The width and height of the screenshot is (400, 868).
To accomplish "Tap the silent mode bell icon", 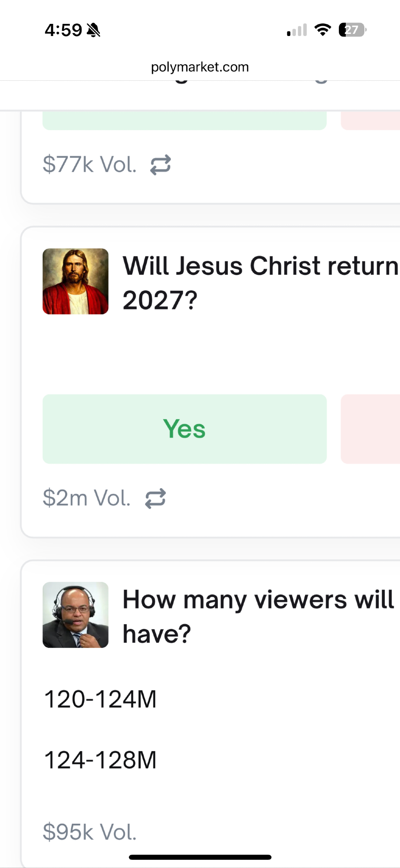I will point(93,30).
